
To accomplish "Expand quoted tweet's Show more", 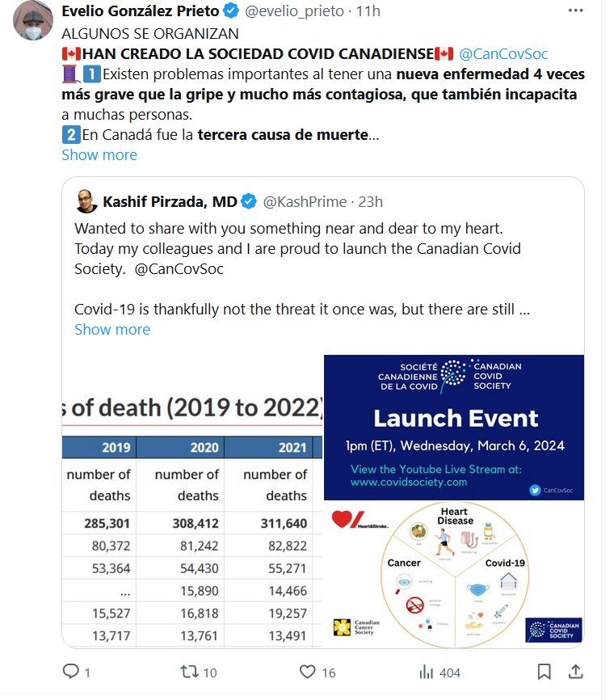I will (x=112, y=329).
